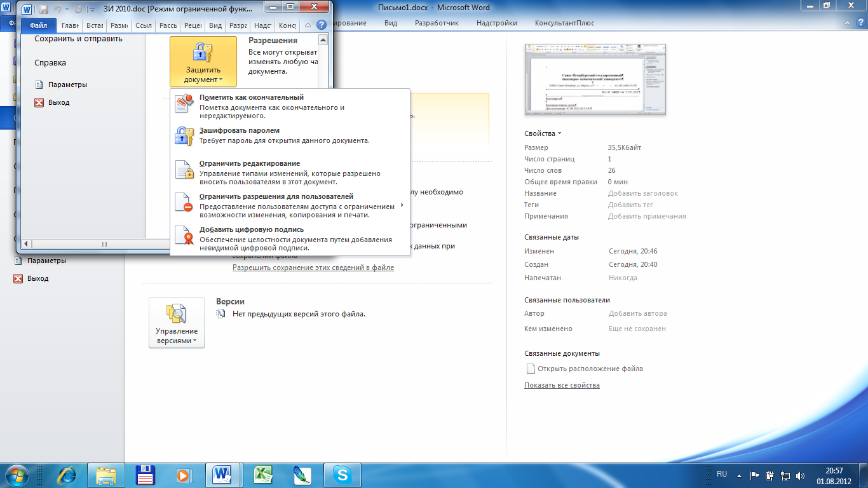
Task: Click the horizontal scrollbar left arrow
Action: [27, 243]
